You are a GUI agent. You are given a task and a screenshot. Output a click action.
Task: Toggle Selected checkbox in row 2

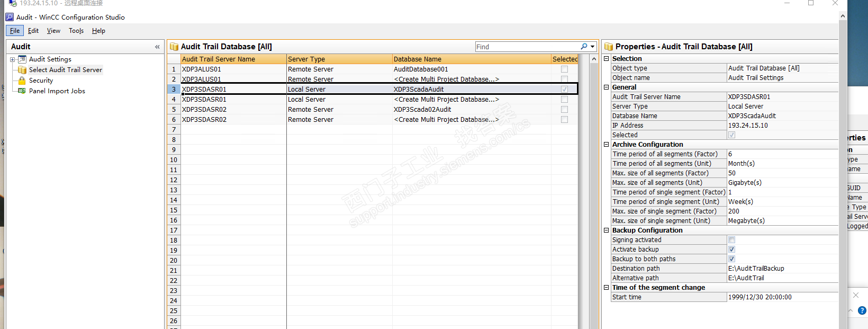564,79
